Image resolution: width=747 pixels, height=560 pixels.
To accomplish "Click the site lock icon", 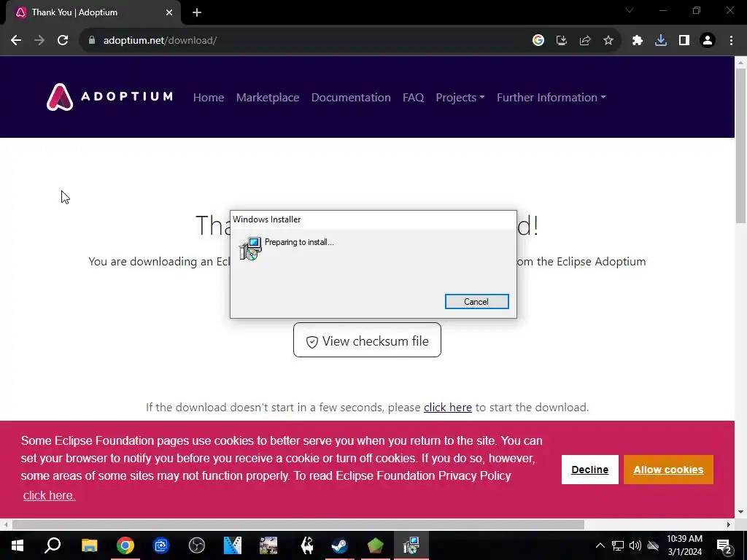I will click(92, 41).
